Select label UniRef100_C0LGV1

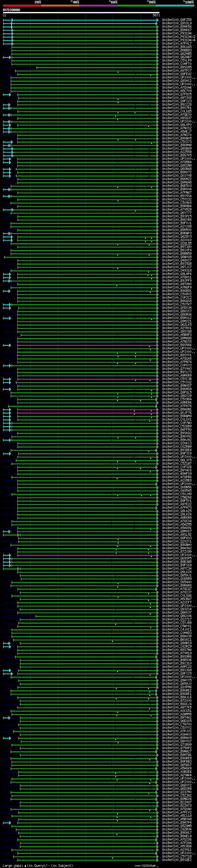[177, 419]
